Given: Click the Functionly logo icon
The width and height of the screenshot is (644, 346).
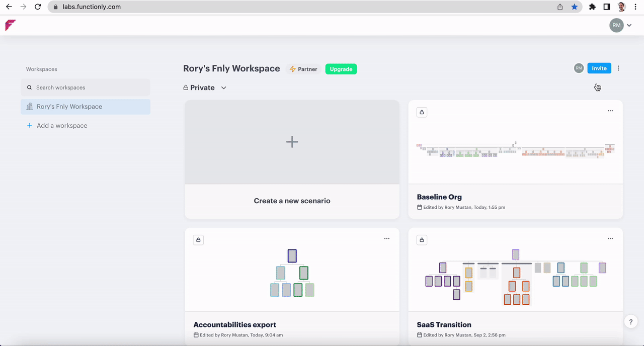Looking at the screenshot, I should (11, 25).
